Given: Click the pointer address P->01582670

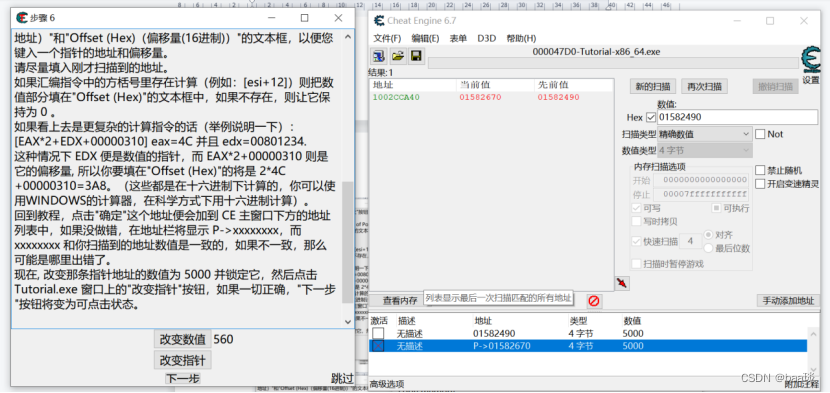Looking at the screenshot, I should point(501,346).
